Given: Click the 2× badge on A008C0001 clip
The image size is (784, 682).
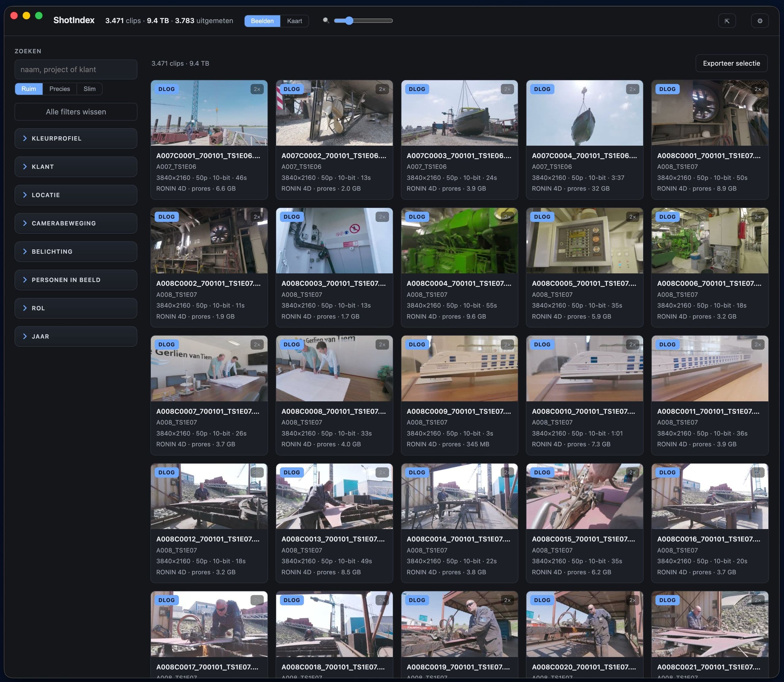Looking at the screenshot, I should point(758,89).
